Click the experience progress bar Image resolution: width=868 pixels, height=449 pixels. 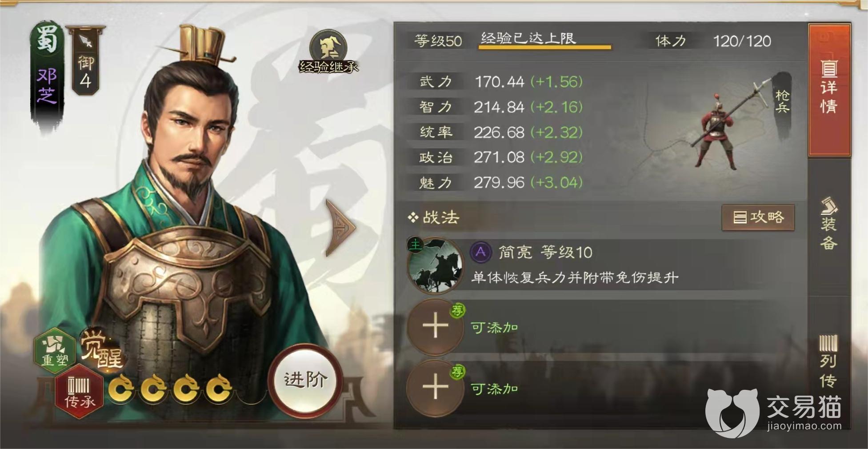(x=544, y=46)
